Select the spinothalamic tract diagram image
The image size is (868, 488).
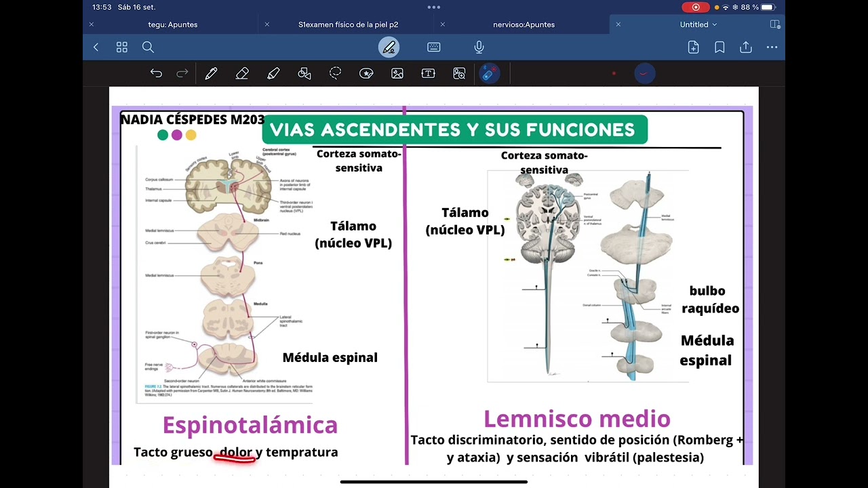(x=224, y=274)
